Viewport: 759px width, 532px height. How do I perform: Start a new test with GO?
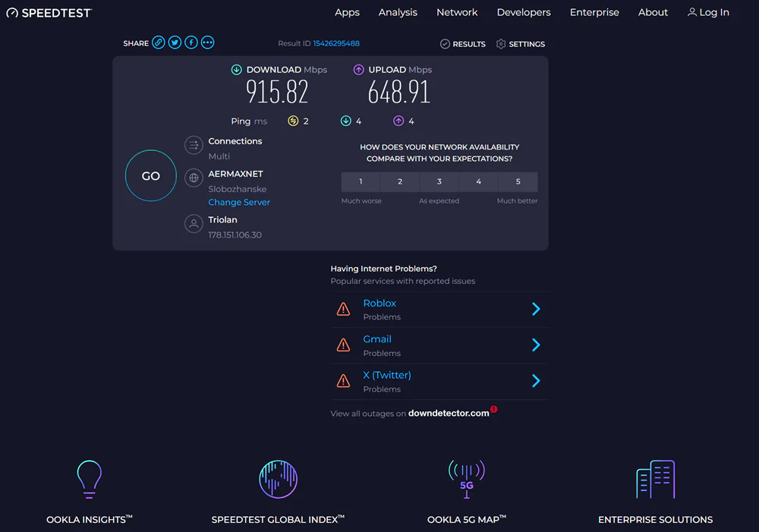[x=150, y=176]
